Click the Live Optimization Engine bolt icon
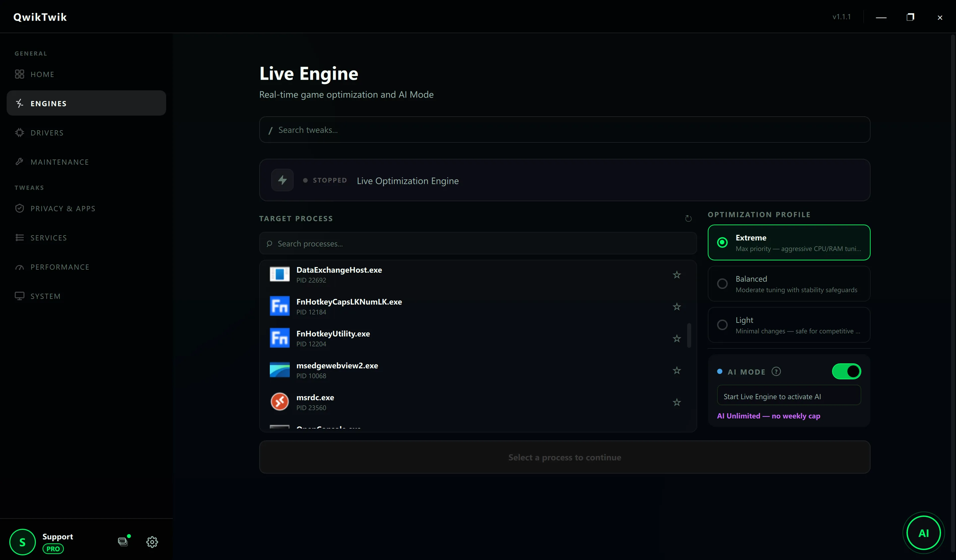This screenshot has width=956, height=560. (x=282, y=180)
